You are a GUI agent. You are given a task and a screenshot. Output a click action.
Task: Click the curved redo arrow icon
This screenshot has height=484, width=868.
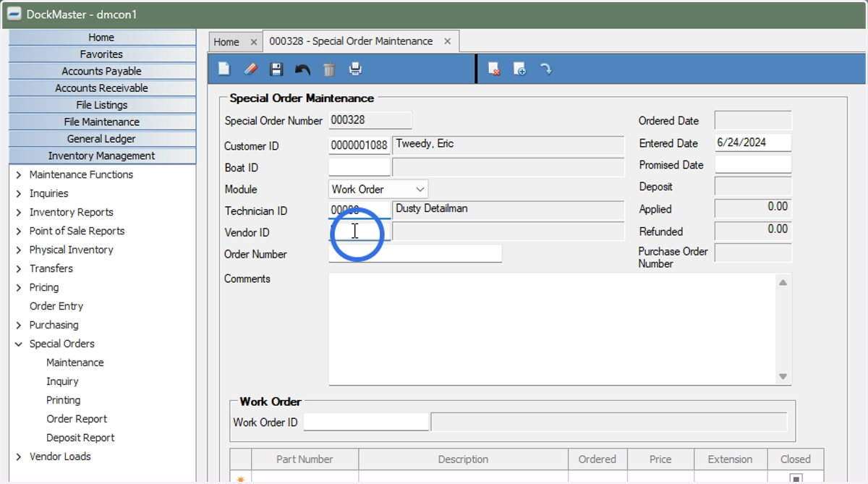pos(546,69)
